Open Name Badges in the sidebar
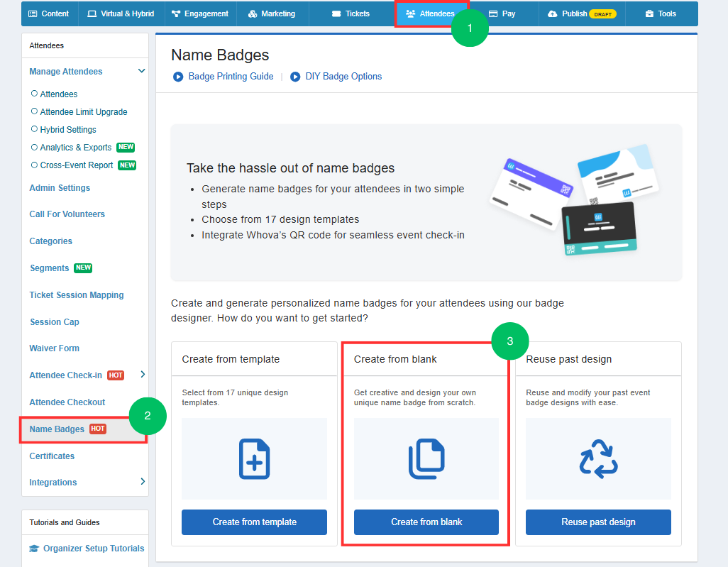Image resolution: width=728 pixels, height=567 pixels. (57, 429)
